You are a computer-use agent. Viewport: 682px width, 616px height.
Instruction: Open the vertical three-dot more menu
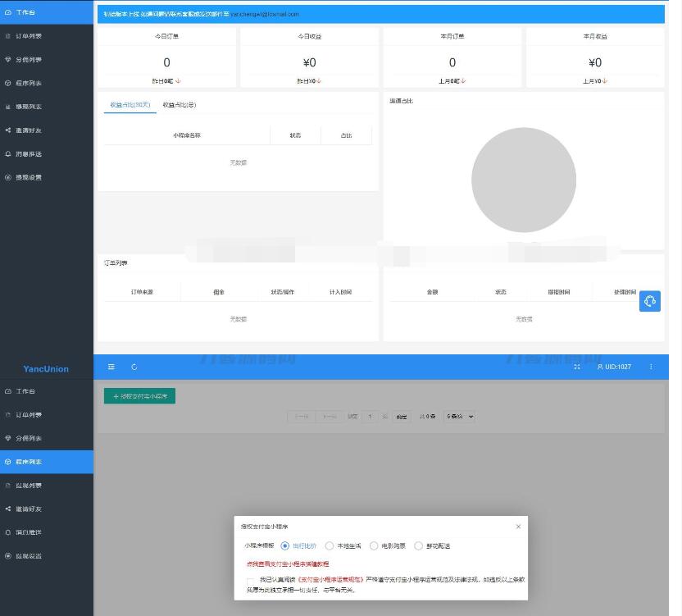click(x=652, y=367)
